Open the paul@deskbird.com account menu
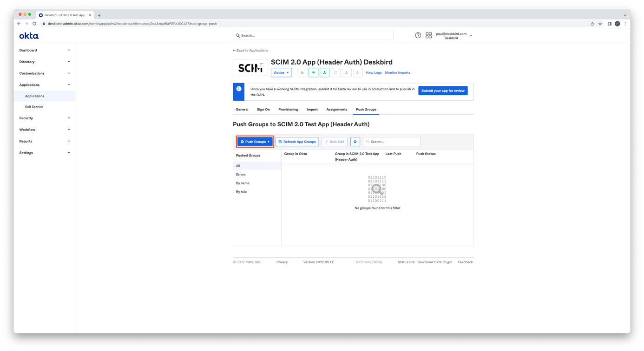Viewport: 644px width, 351px height. click(453, 36)
